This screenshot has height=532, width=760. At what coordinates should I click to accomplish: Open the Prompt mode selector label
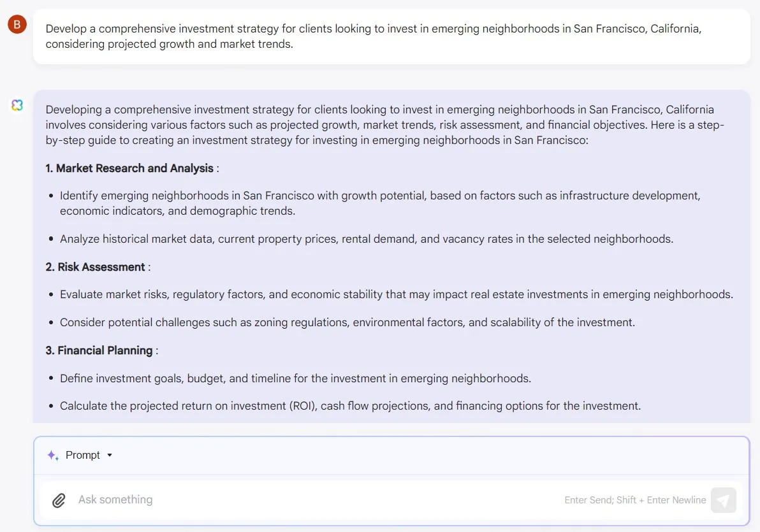click(x=83, y=455)
